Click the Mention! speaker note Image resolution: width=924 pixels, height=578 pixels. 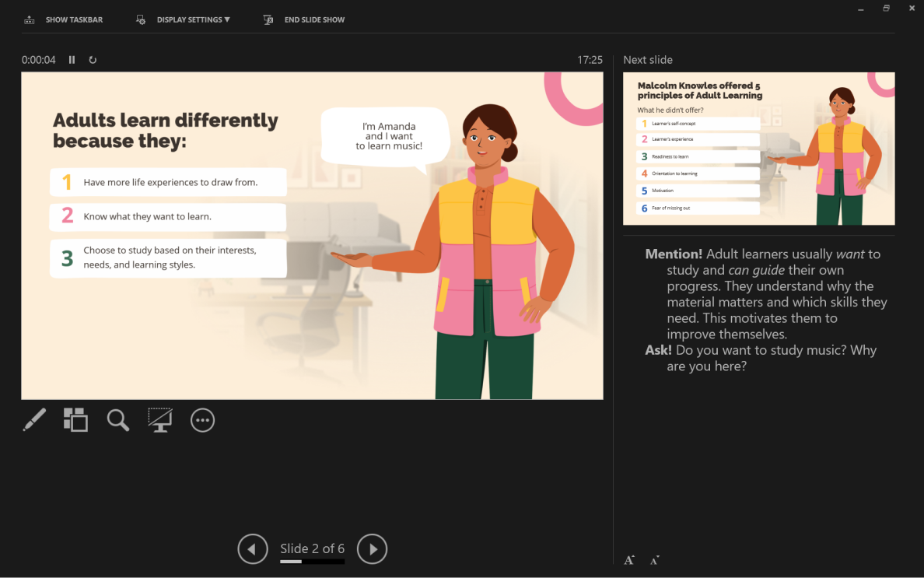click(766, 294)
